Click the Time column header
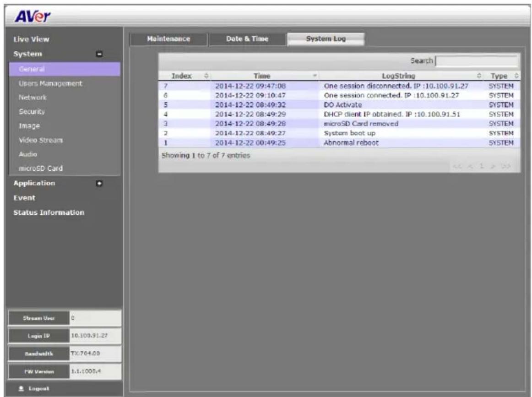The height and width of the screenshot is (397, 532). click(262, 76)
